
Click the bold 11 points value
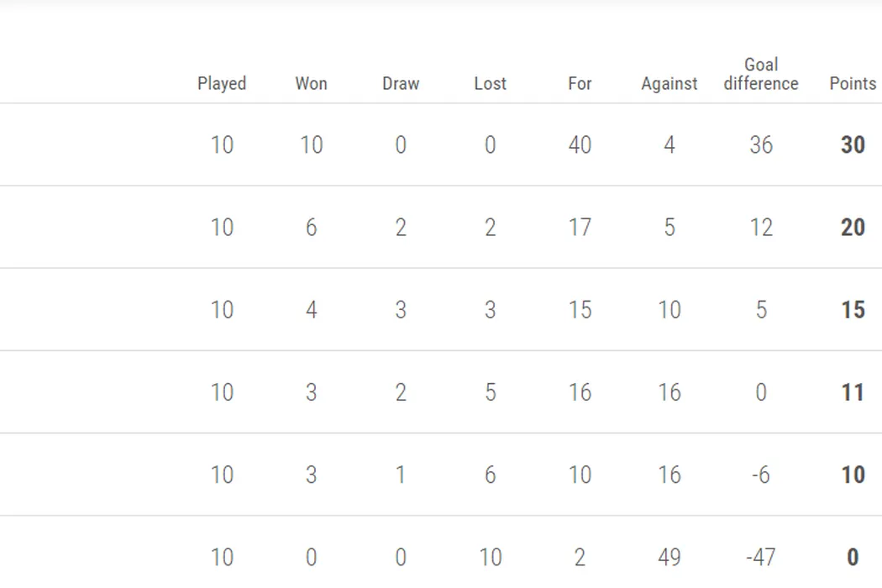pos(853,392)
